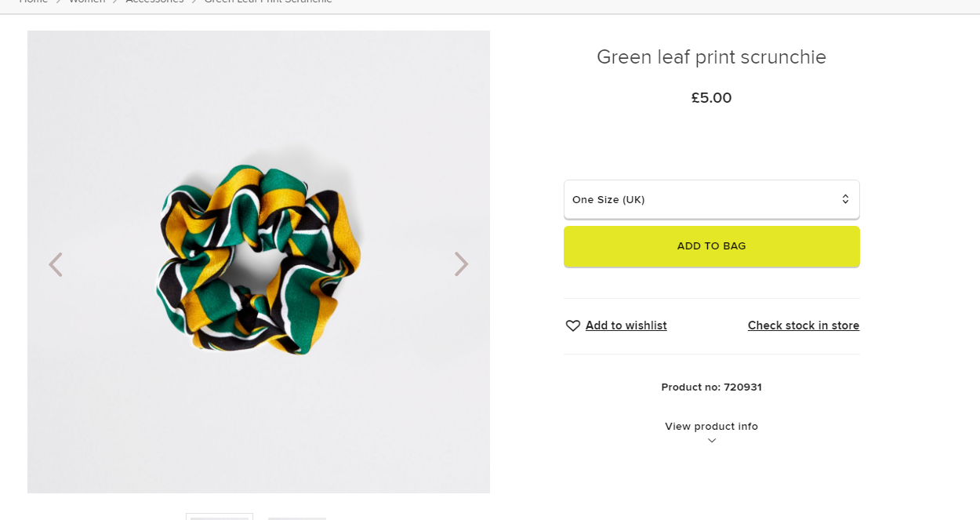Click the up-down arrows on the size selector

845,199
